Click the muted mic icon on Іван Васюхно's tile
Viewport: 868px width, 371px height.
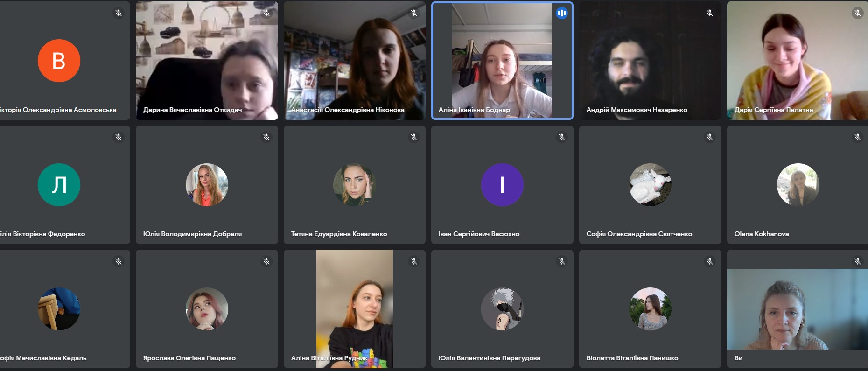[561, 137]
